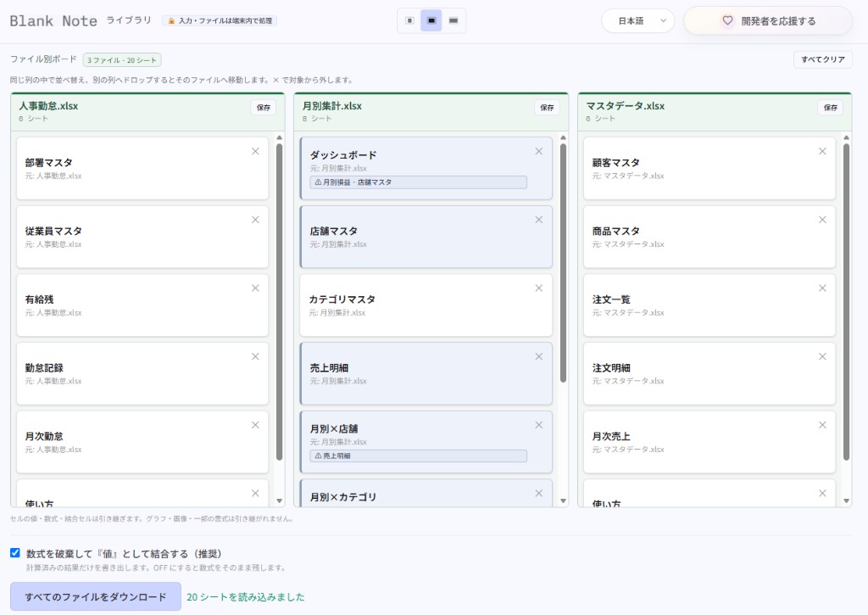
Task: Remove the 部署マスタ sheet card
Action: coord(255,151)
